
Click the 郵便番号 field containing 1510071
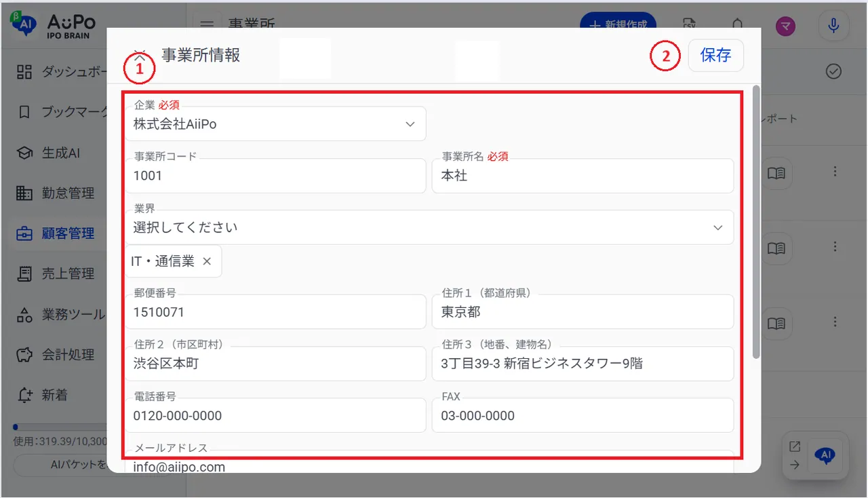275,312
